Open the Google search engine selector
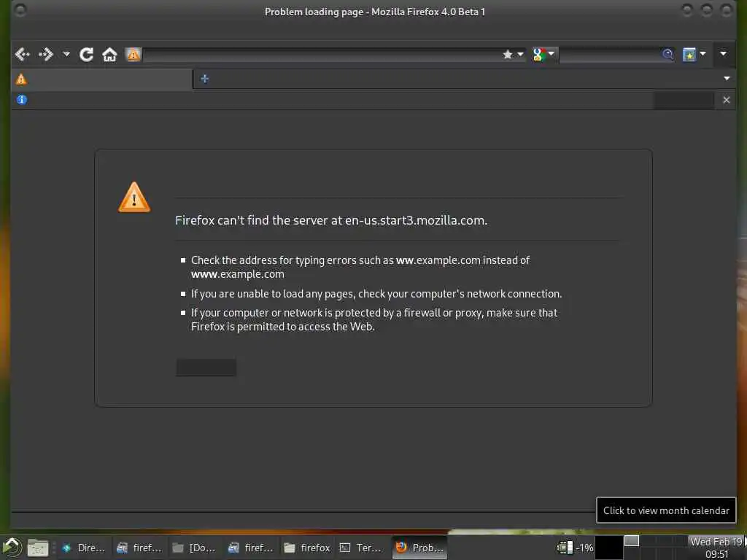This screenshot has width=747, height=560. coord(543,54)
